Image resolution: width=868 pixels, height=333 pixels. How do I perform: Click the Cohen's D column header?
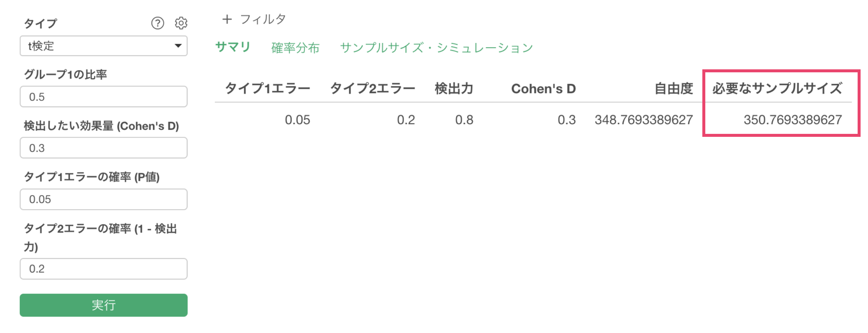543,89
